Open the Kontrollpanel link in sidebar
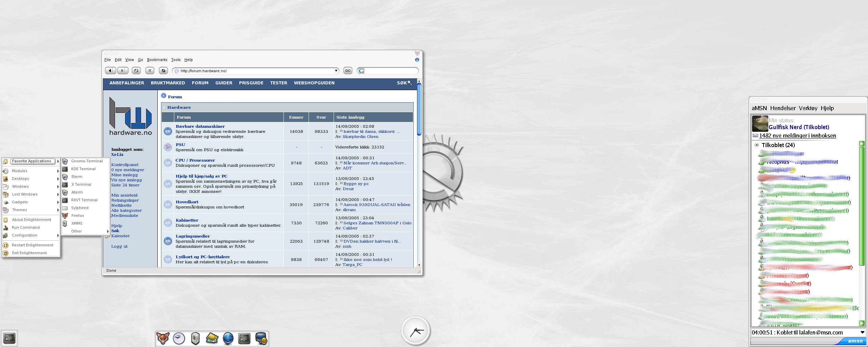The image size is (868, 347). (x=125, y=165)
